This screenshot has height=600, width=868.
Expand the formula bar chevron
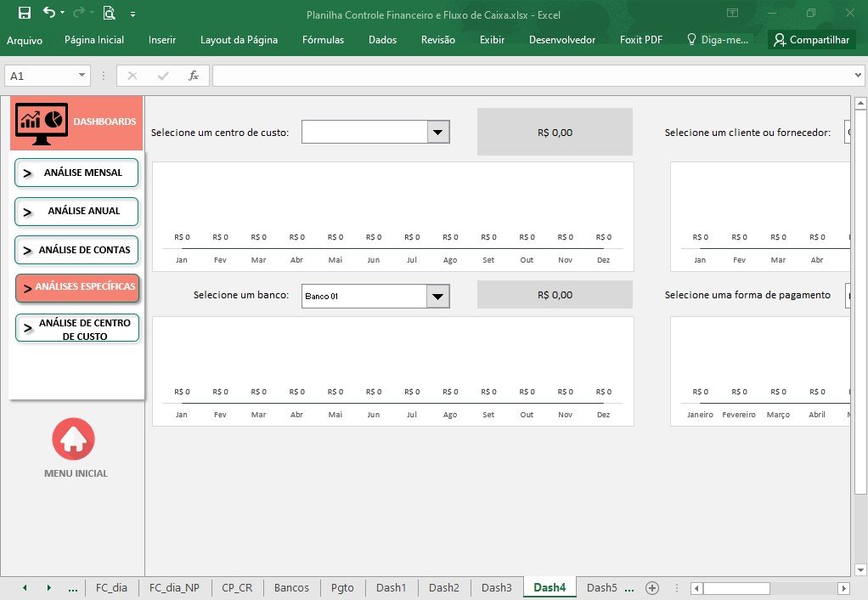tap(858, 76)
